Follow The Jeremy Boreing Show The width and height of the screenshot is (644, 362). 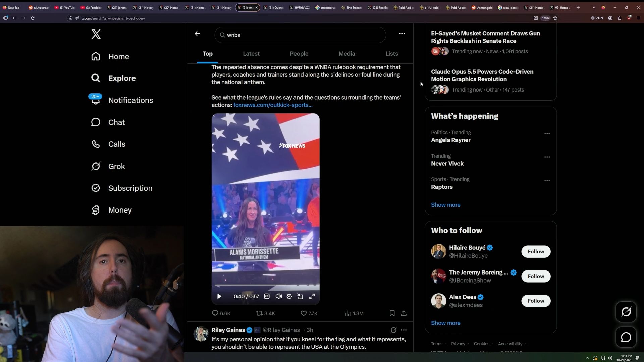pyautogui.click(x=536, y=276)
